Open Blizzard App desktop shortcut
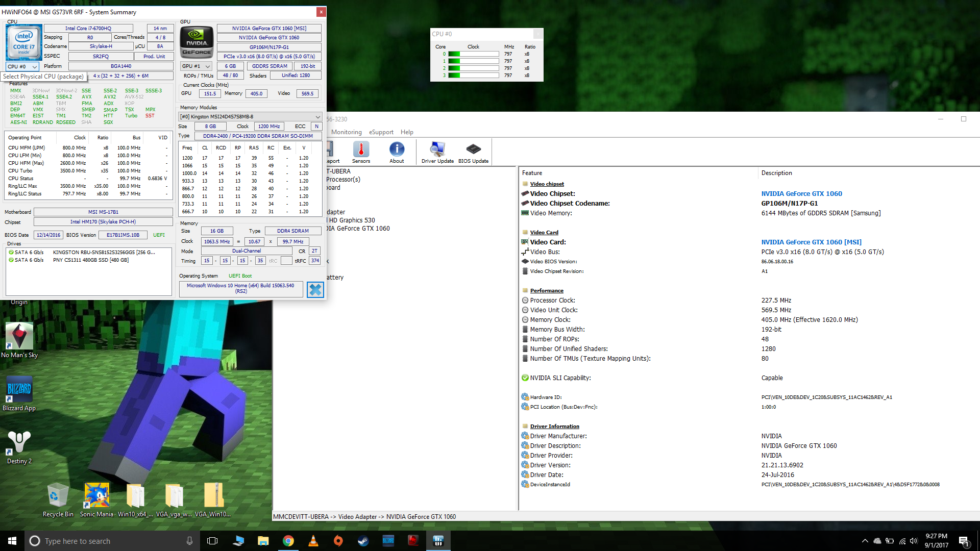 19,393
